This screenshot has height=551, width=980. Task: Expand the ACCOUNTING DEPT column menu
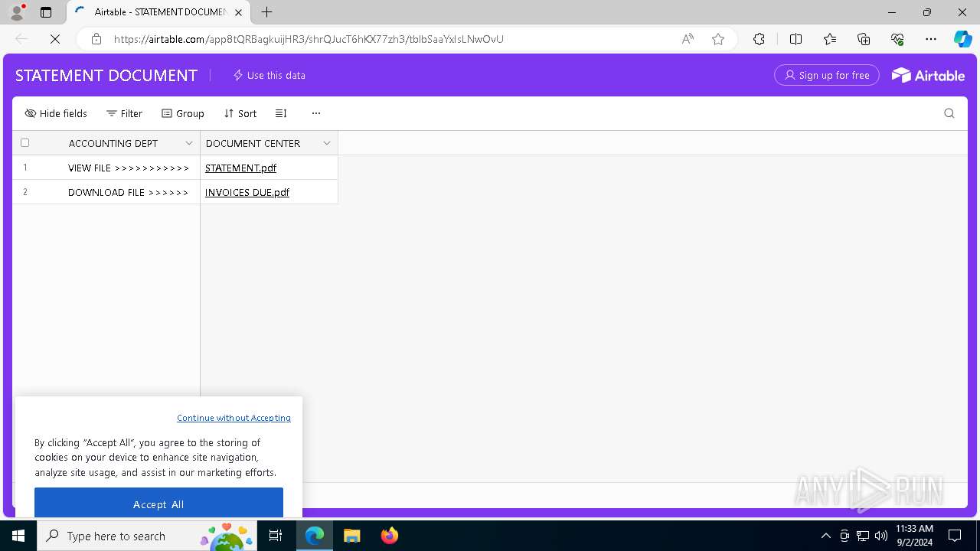[189, 143]
